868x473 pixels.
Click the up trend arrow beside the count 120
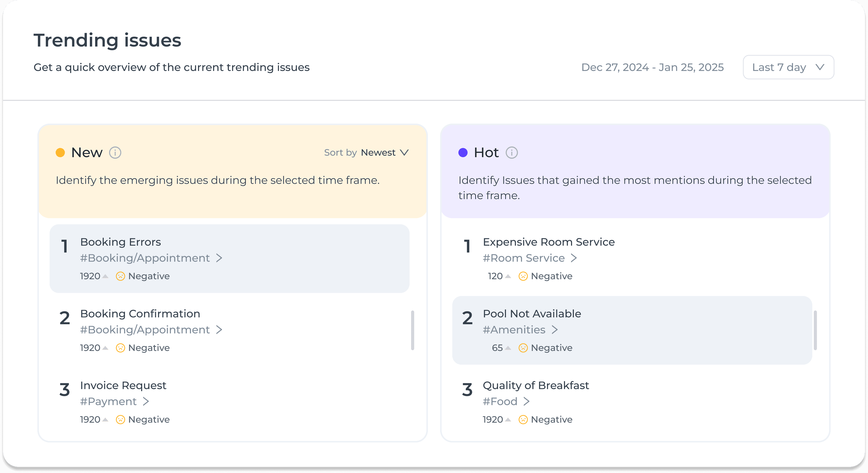508,276
